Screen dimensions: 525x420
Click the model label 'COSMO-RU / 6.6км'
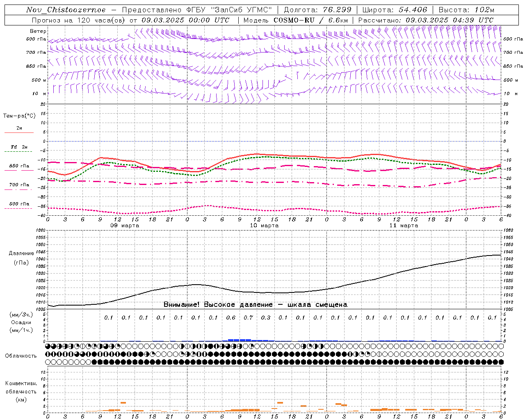click(x=311, y=20)
